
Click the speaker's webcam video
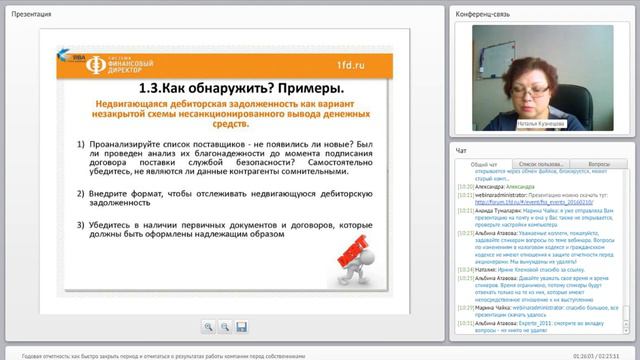pyautogui.click(x=542, y=78)
